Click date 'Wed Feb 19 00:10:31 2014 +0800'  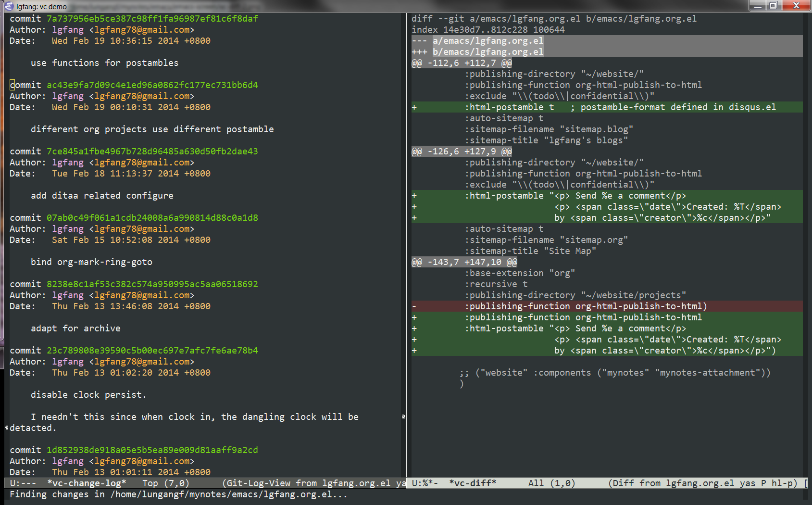pos(131,107)
